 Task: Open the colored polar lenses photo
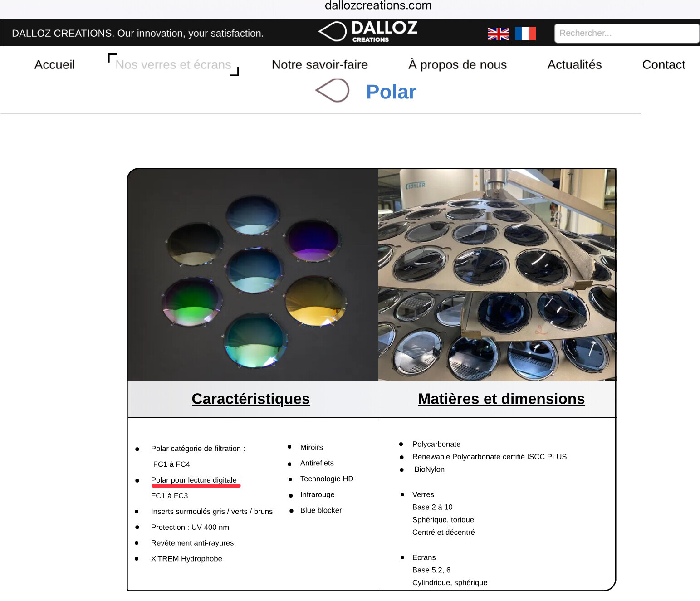coord(253,275)
